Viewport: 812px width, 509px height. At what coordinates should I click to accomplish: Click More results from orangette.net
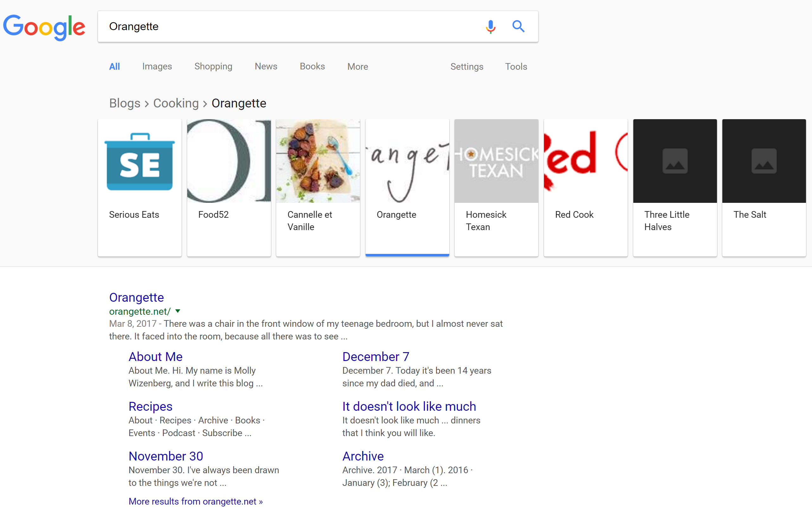tap(195, 501)
